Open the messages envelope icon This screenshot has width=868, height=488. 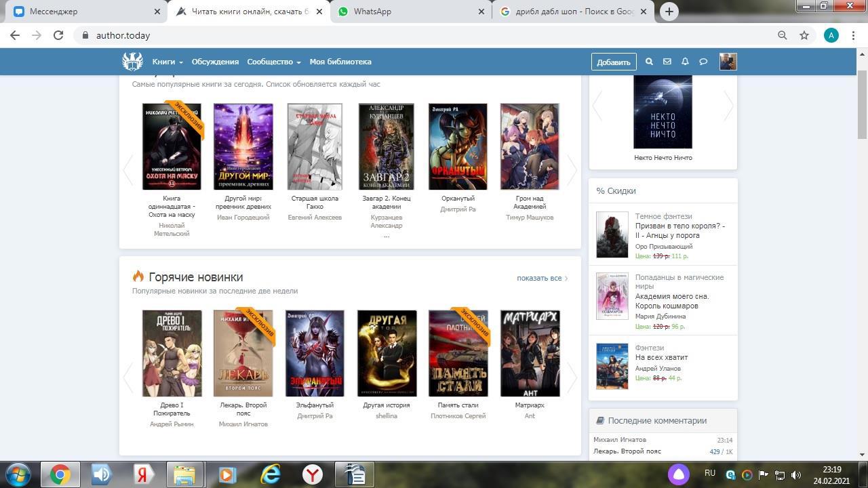[x=667, y=62]
